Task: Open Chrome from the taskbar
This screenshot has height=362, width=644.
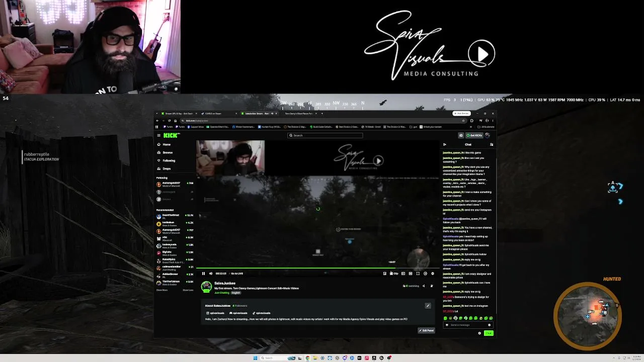Action: pyautogui.click(x=307, y=358)
